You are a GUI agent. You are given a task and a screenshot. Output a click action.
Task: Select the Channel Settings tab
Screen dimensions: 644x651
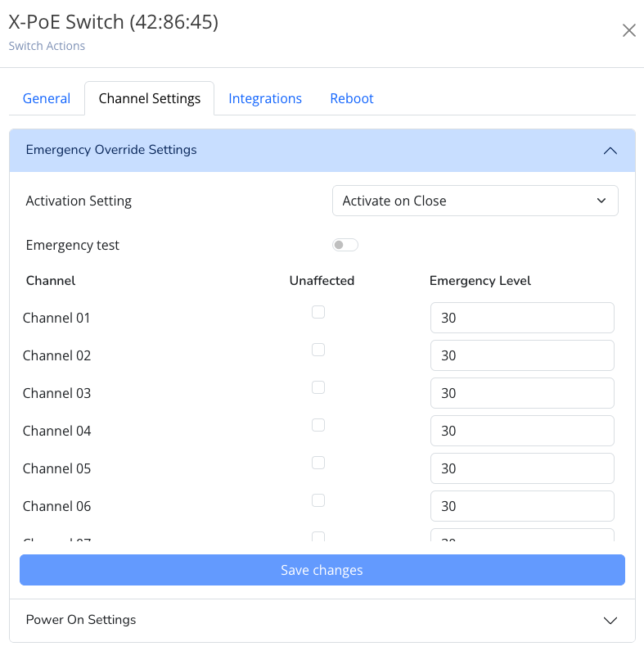pyautogui.click(x=149, y=98)
